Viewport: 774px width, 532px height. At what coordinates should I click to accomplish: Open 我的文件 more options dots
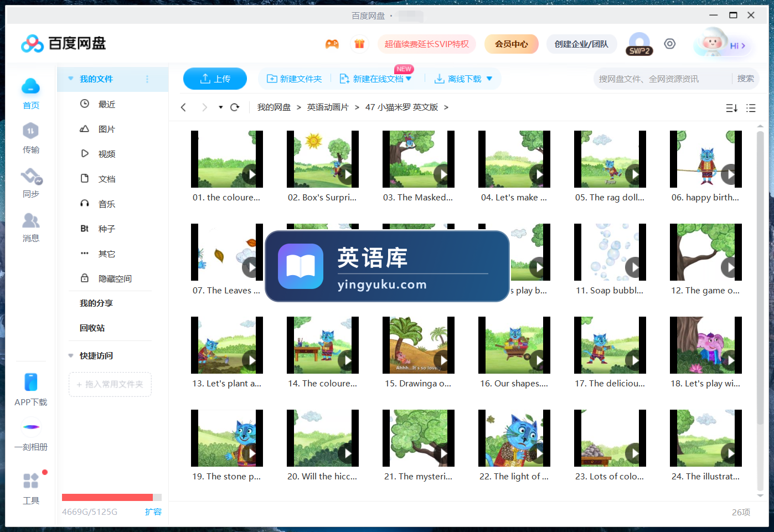(x=147, y=79)
